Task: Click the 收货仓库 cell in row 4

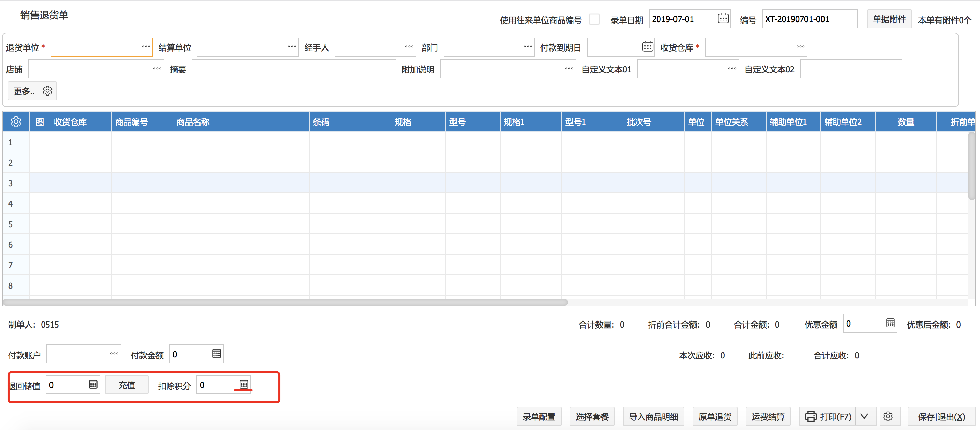Action: point(81,203)
